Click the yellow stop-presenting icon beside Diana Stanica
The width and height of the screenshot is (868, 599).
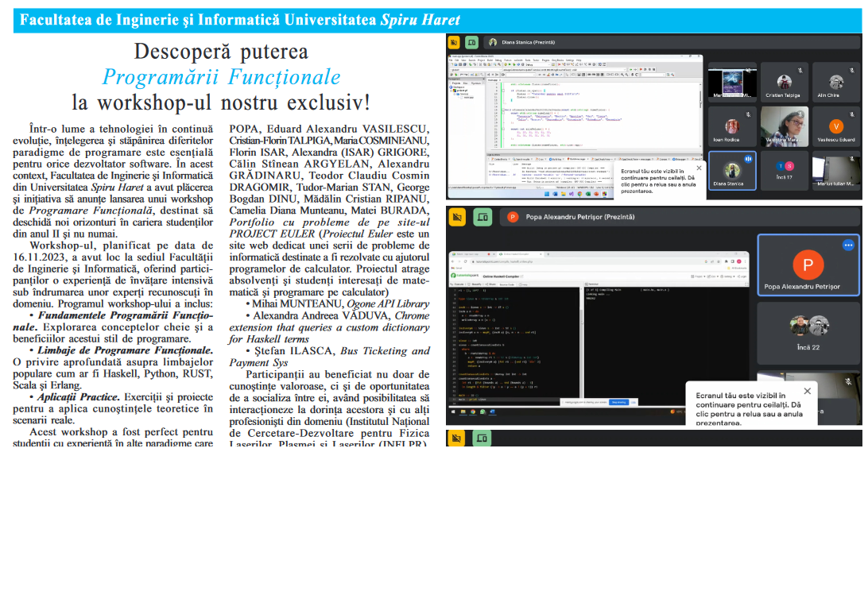click(x=455, y=42)
